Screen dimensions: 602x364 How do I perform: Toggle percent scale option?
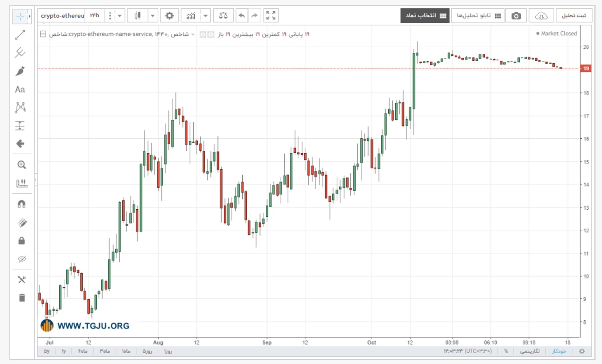(506, 351)
